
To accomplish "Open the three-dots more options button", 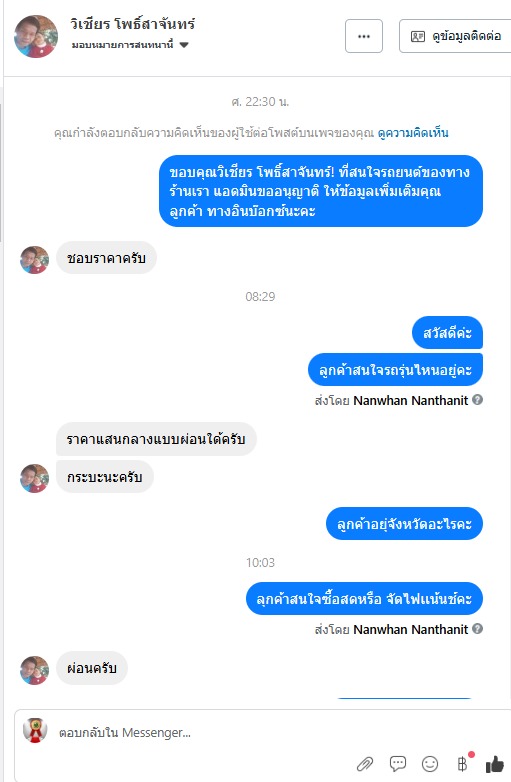I will 364,36.
